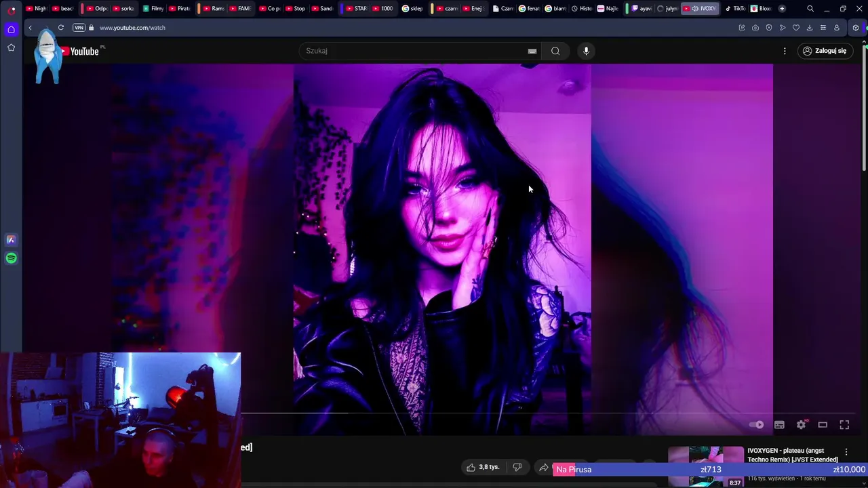The image size is (868, 488).
Task: Open the player arrow icon in toolbar
Action: tap(783, 28)
